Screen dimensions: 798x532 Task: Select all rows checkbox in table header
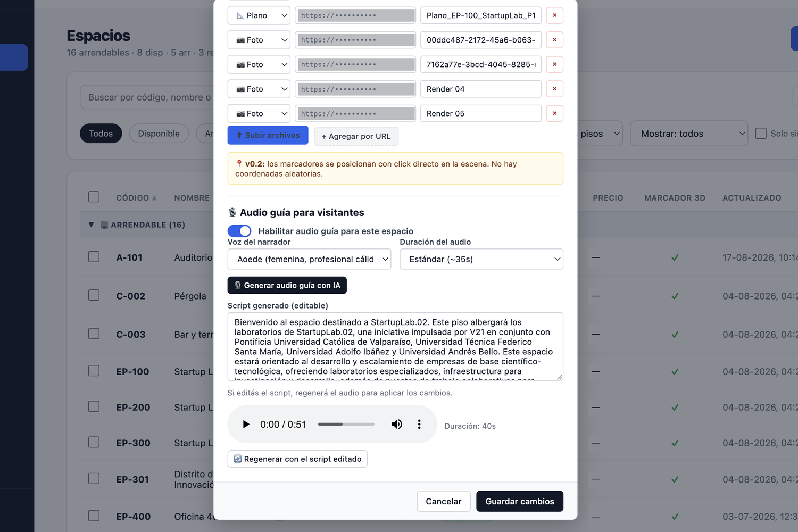coord(94,197)
